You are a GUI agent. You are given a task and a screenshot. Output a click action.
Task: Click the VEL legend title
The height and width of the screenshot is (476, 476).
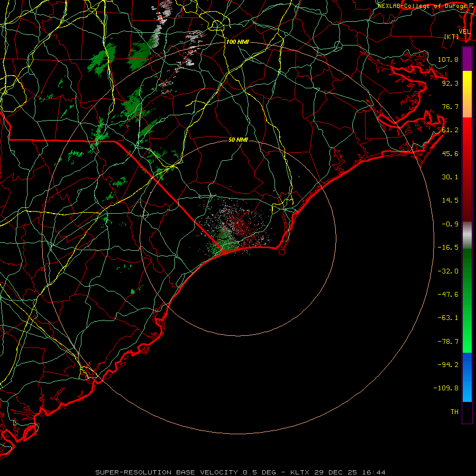click(x=464, y=32)
